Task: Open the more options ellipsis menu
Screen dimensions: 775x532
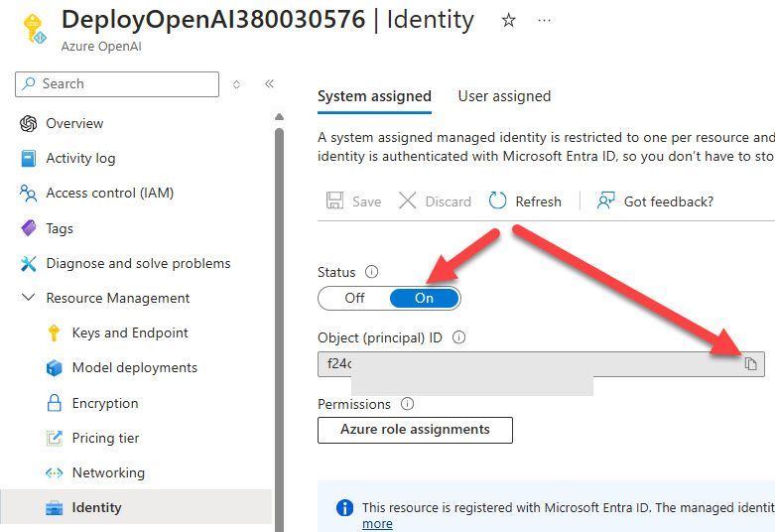Action: point(544,20)
